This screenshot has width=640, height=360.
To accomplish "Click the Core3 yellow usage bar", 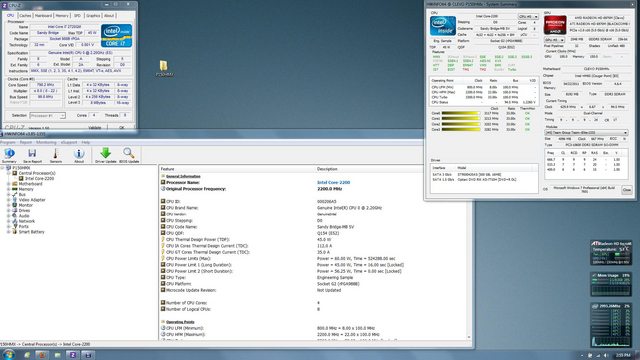I will [461, 129].
